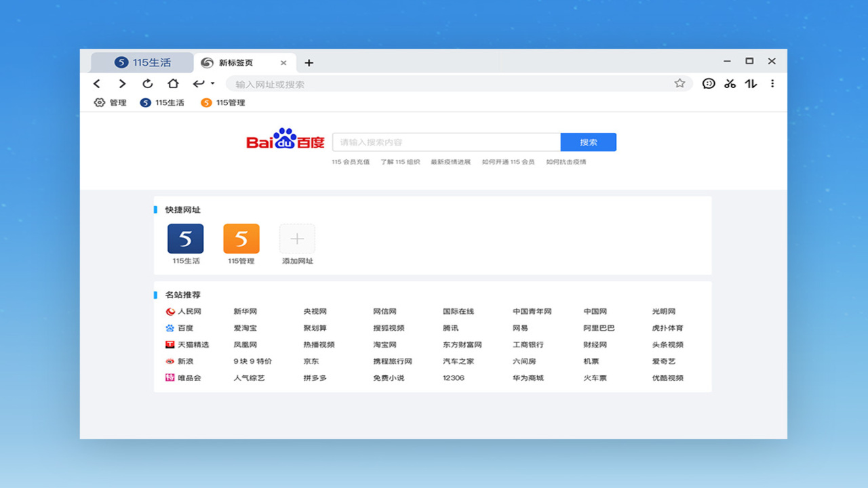
Task: Open the browser home page
Action: tap(174, 83)
